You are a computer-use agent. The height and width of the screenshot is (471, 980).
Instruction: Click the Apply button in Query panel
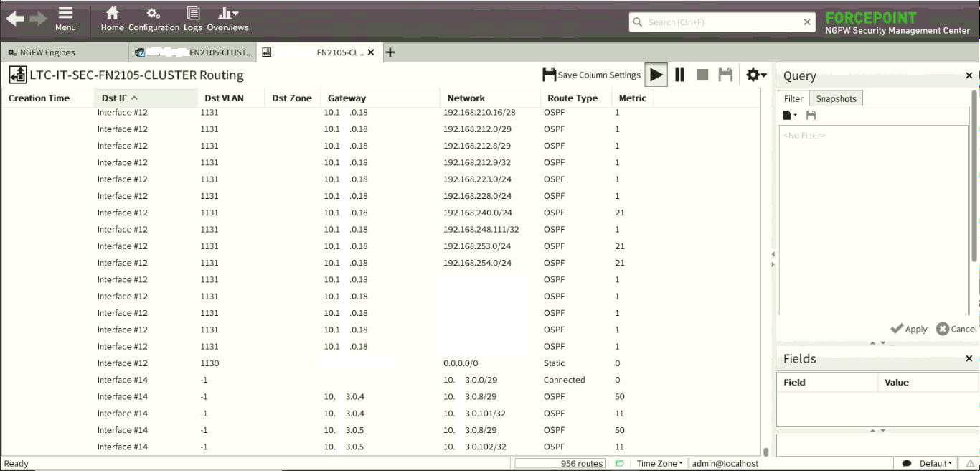coord(909,329)
